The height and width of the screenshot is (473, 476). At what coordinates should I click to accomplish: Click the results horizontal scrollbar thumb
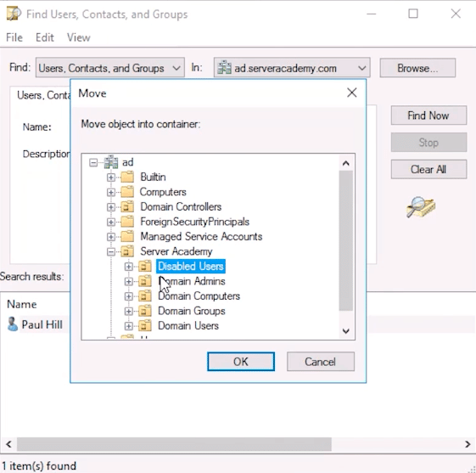pyautogui.click(x=174, y=444)
